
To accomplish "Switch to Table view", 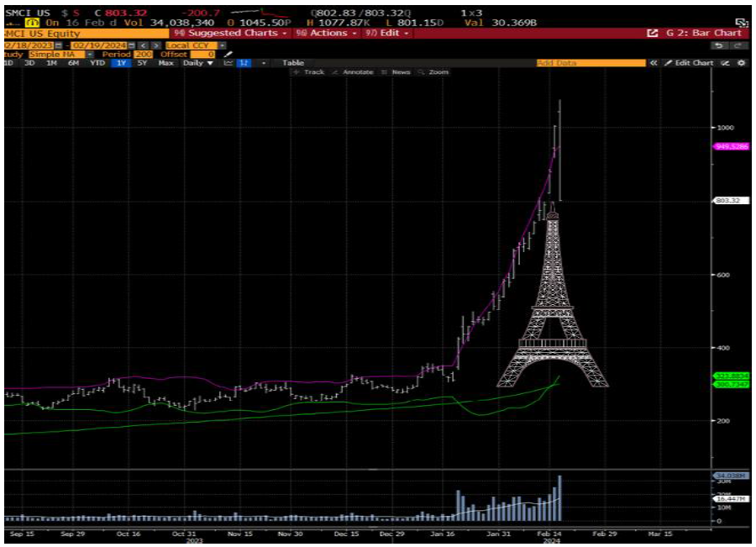I will tap(293, 63).
